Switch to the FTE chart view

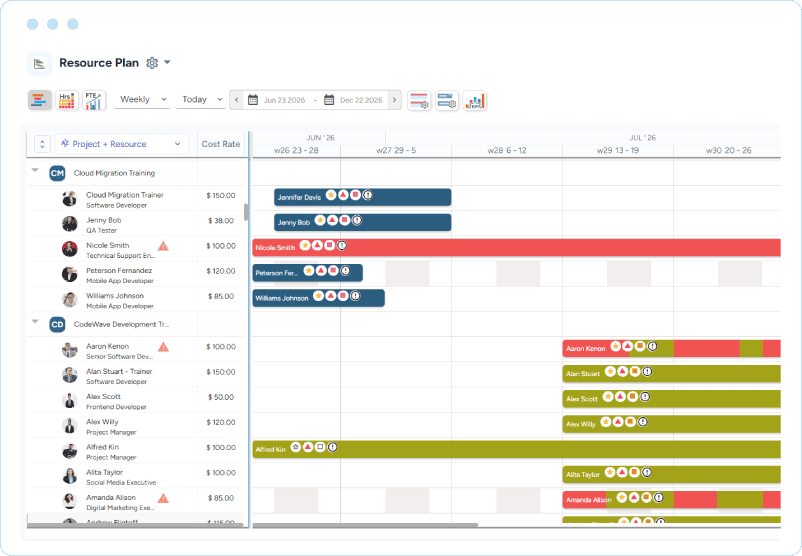(x=94, y=100)
